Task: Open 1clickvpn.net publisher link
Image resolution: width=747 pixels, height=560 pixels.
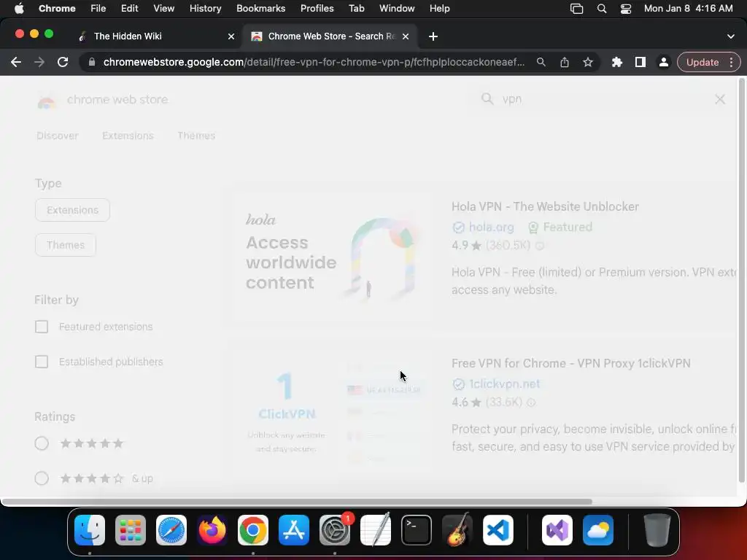Action: point(505,384)
